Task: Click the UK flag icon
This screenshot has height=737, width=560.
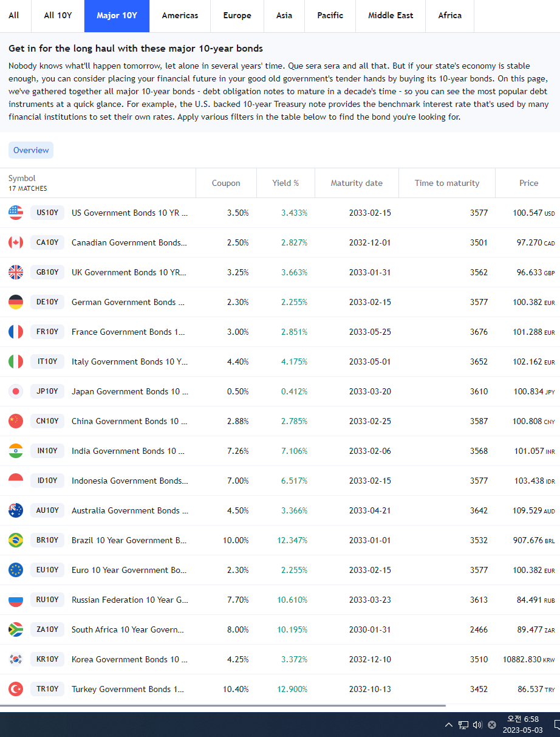Action: point(16,272)
